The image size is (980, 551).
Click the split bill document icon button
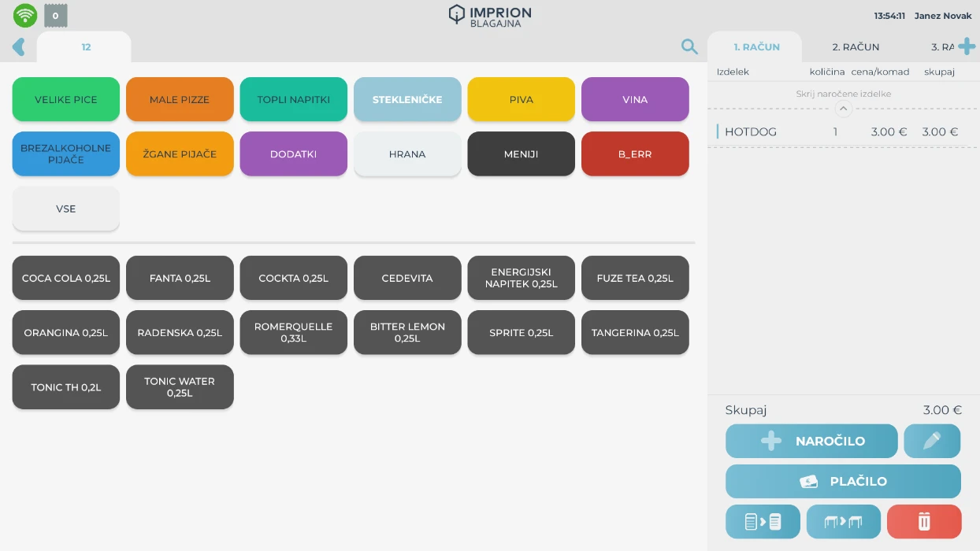pos(763,521)
